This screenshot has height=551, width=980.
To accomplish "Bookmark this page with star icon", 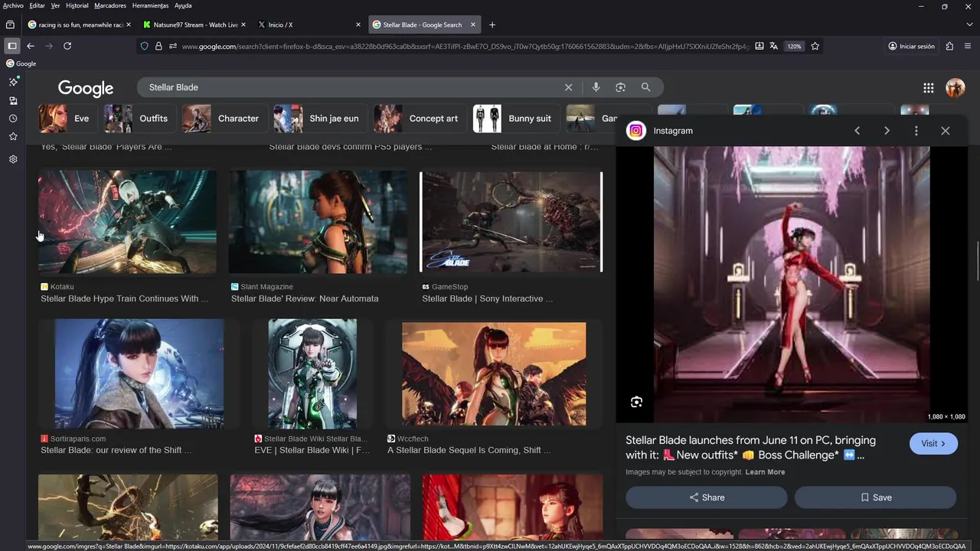I will click(815, 46).
